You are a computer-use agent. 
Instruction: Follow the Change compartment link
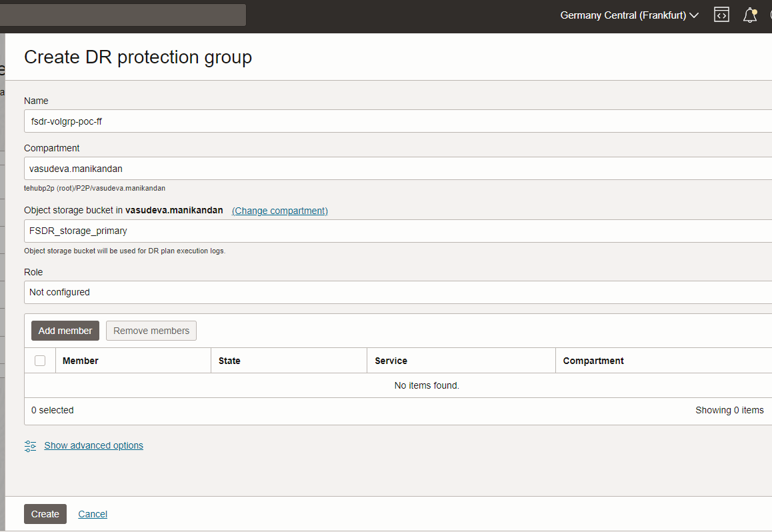(280, 211)
